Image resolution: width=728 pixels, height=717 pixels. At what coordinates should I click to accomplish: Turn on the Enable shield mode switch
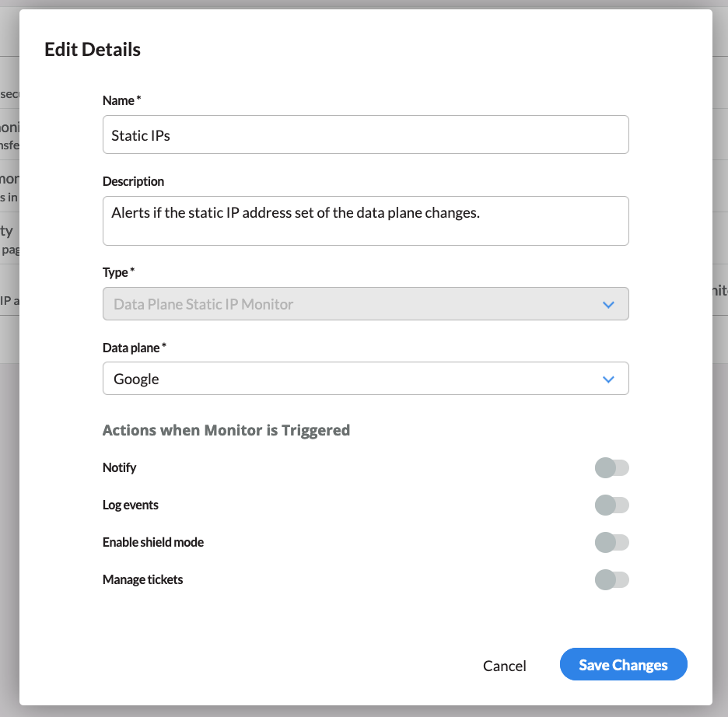click(611, 543)
